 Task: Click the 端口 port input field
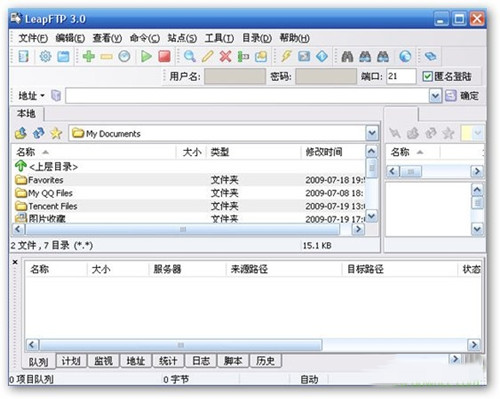401,77
